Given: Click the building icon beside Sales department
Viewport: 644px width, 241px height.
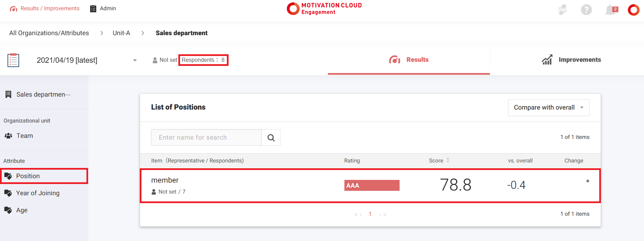Looking at the screenshot, I should 9,95.
